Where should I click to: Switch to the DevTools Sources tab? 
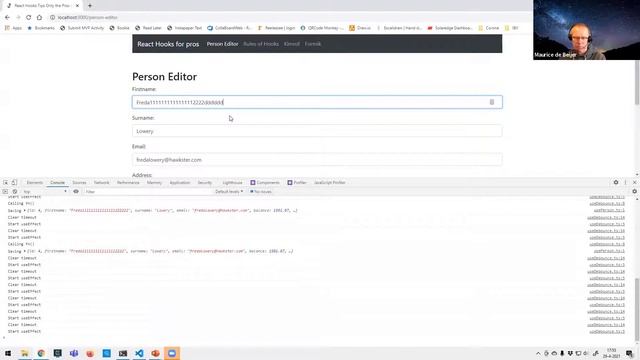click(79, 183)
